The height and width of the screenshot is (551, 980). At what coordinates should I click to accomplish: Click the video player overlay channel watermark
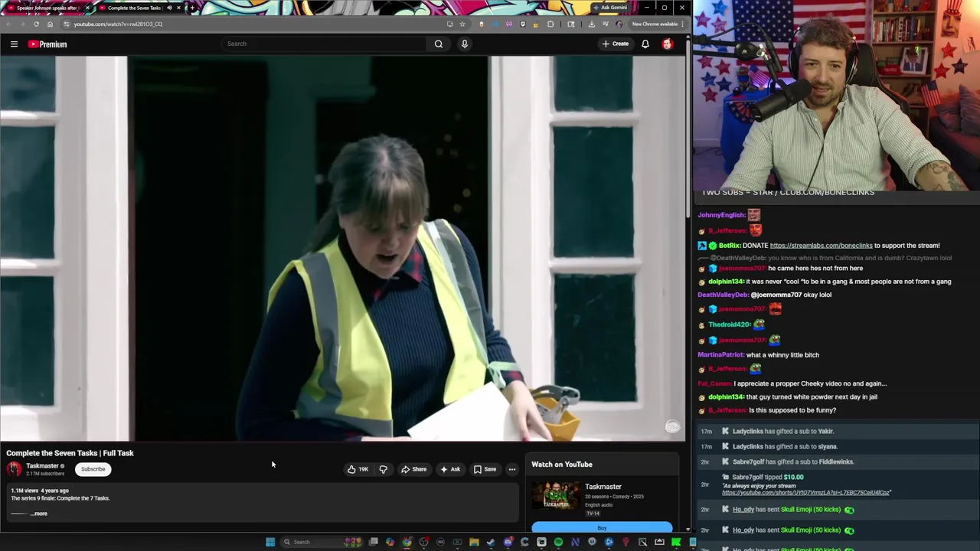(672, 427)
